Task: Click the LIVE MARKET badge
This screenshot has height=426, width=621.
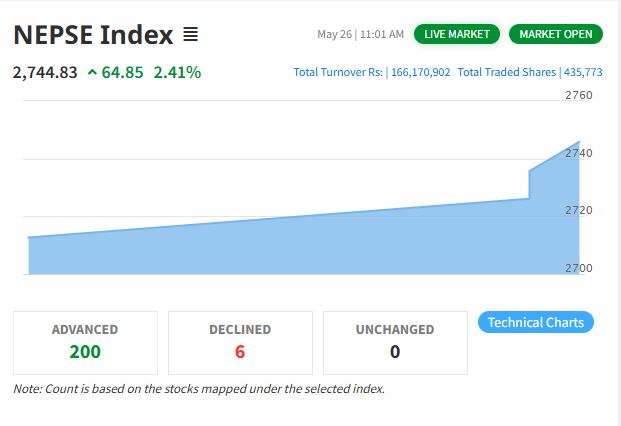Action: (x=457, y=34)
